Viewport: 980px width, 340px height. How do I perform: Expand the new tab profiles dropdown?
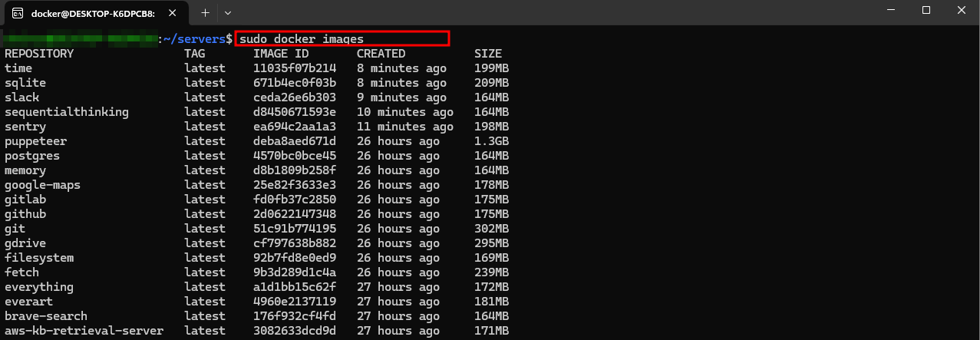point(228,13)
